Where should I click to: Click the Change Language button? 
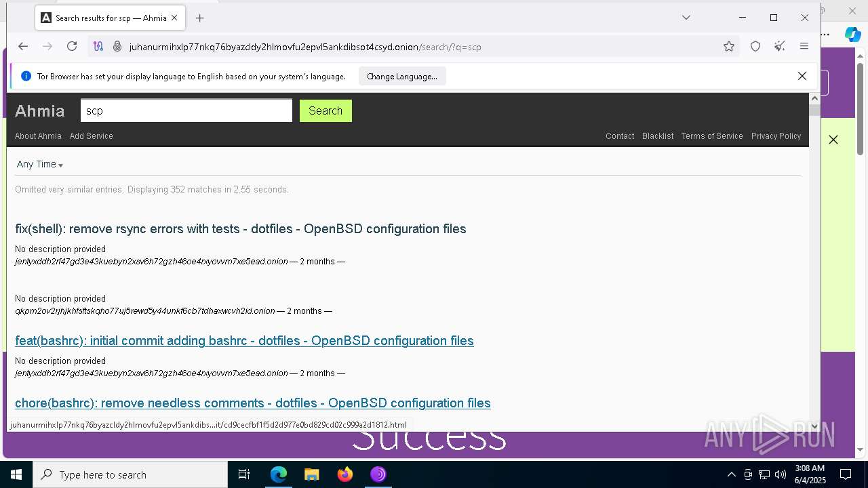pyautogui.click(x=402, y=76)
